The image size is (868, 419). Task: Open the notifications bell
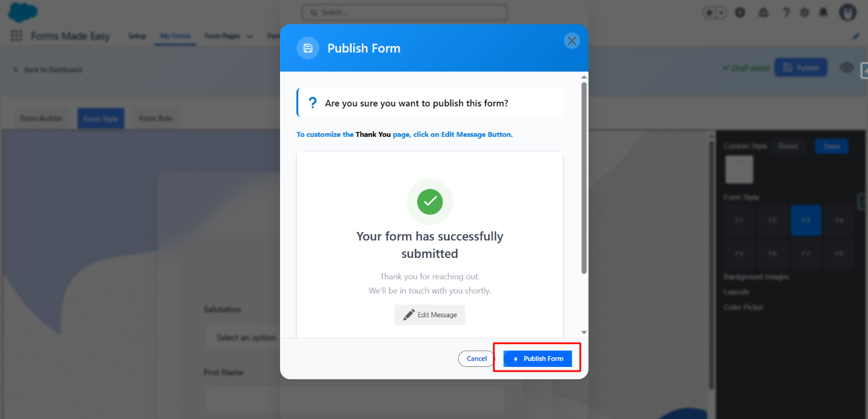(x=823, y=13)
